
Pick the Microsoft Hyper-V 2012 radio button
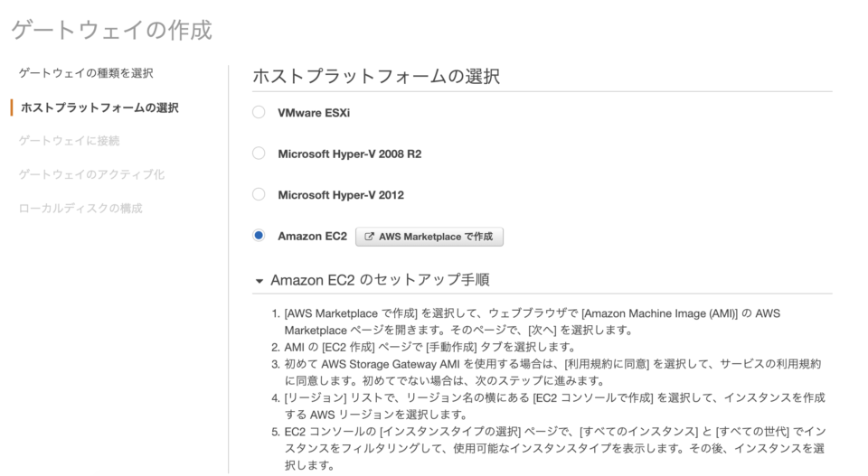[x=259, y=194]
